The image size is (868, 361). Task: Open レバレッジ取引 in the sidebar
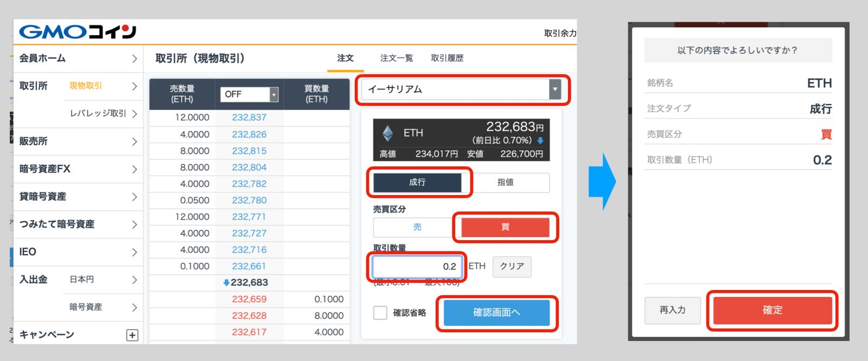click(103, 114)
